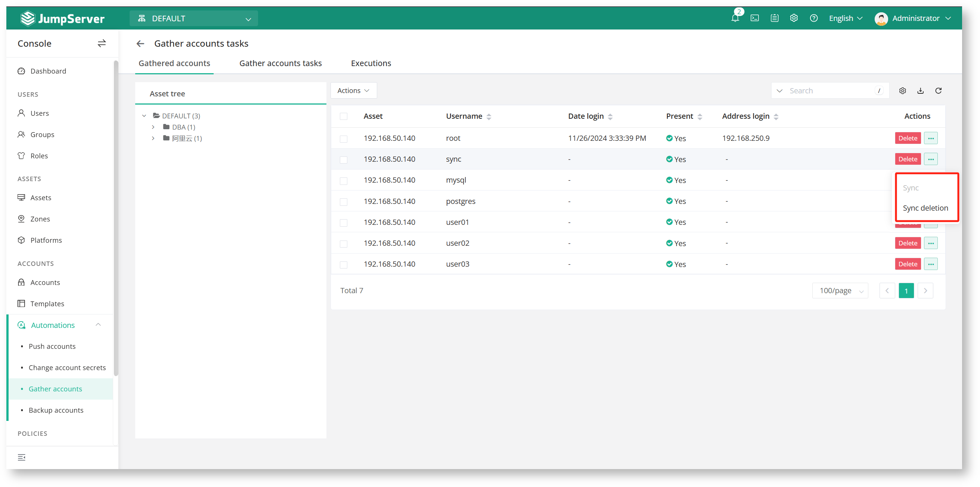Open the tickets list icon in header
980x487 pixels.
[775, 18]
